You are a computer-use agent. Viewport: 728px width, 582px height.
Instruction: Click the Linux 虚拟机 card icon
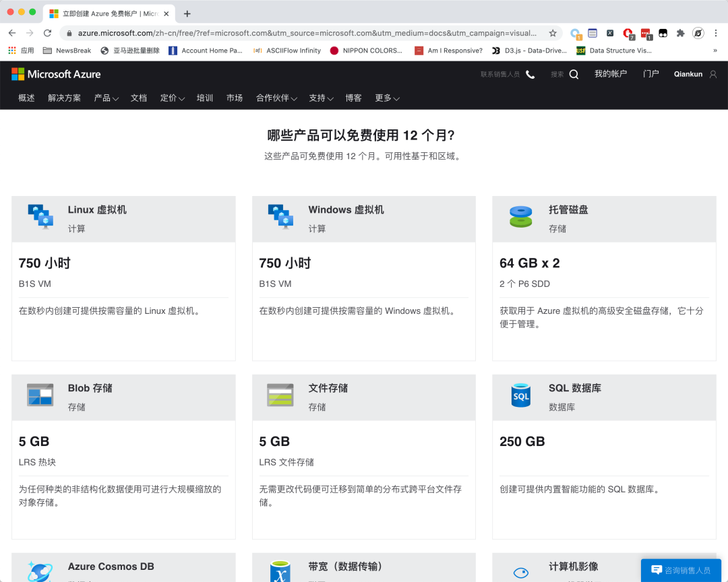40,217
